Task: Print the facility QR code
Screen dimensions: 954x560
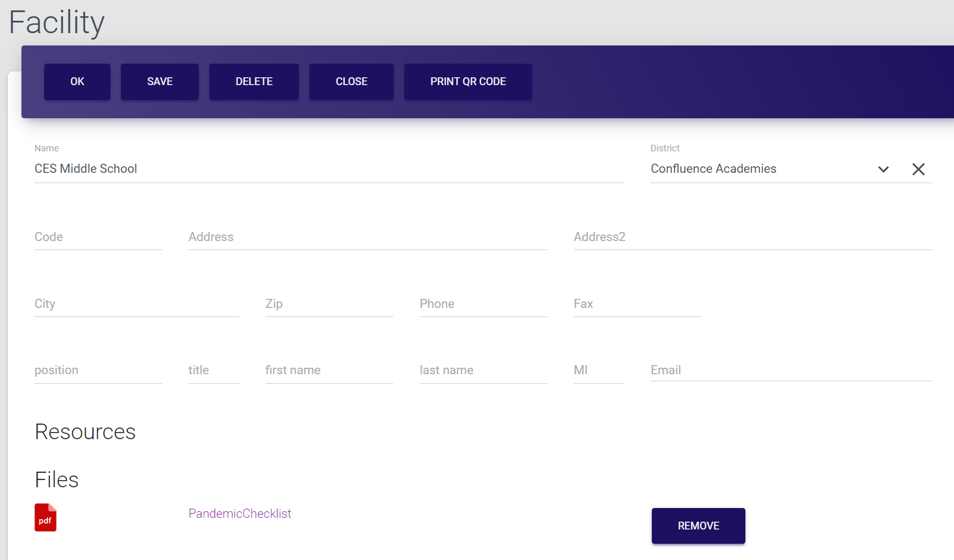Action: [468, 82]
